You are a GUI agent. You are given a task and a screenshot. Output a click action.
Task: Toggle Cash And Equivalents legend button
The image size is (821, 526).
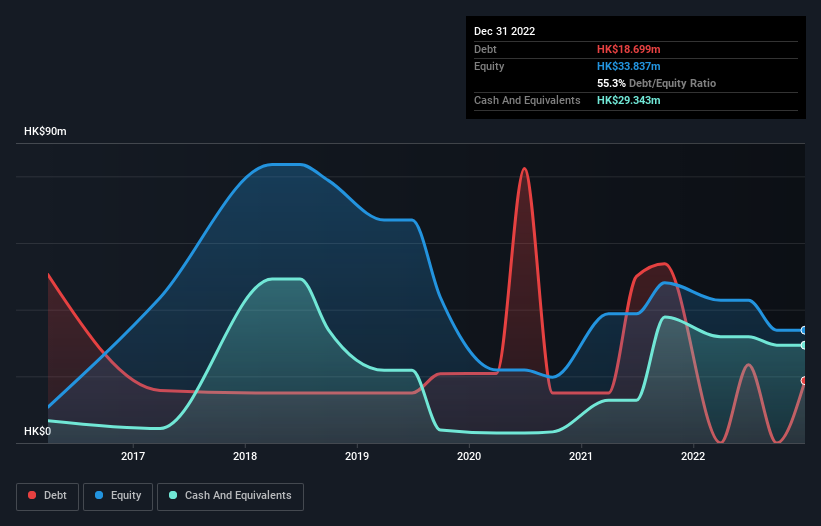point(230,496)
